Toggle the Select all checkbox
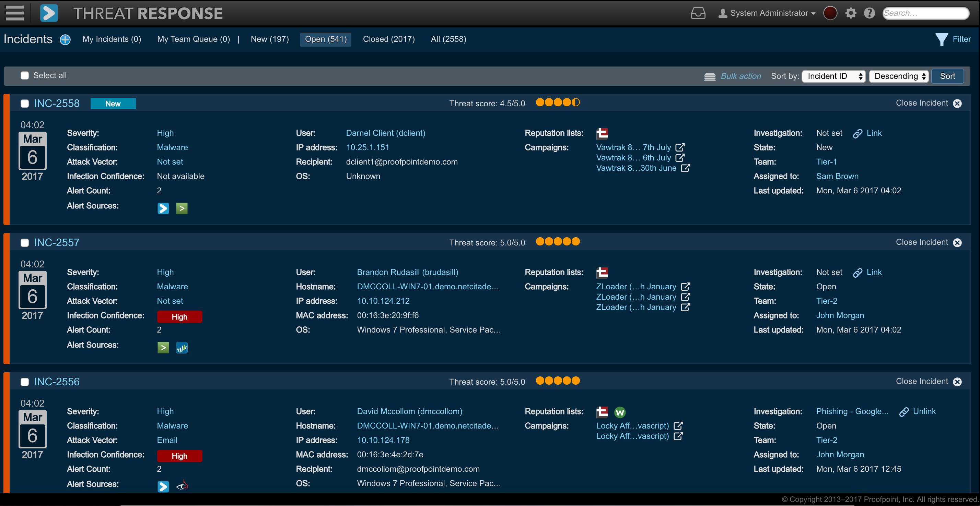The height and width of the screenshot is (506, 980). coord(25,76)
